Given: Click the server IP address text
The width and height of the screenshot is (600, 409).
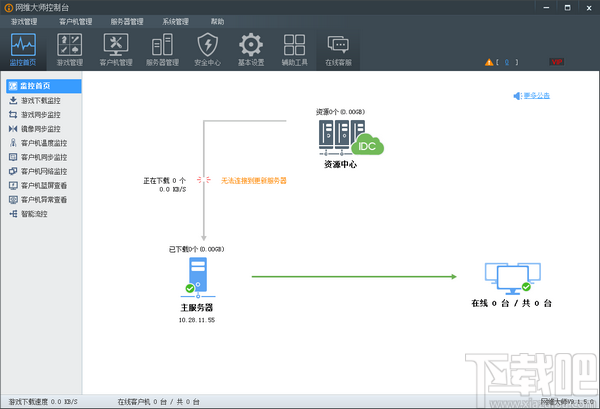Looking at the screenshot, I should coord(197,320).
